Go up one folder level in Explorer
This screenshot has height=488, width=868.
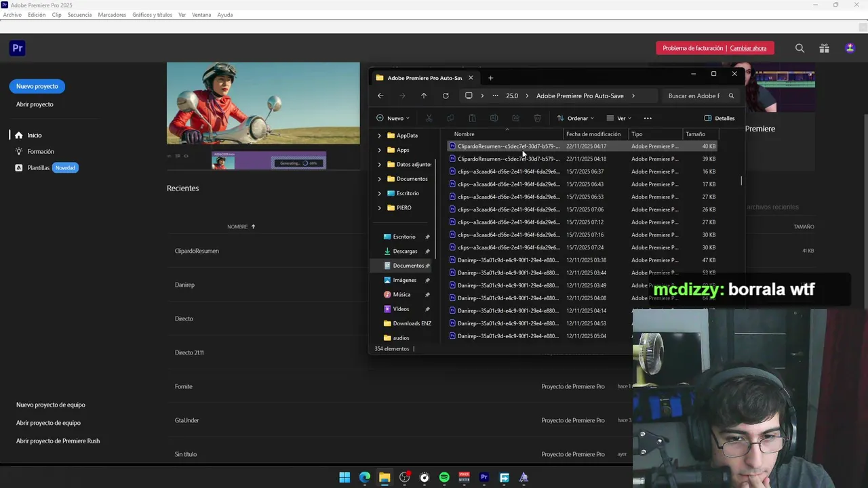(424, 96)
